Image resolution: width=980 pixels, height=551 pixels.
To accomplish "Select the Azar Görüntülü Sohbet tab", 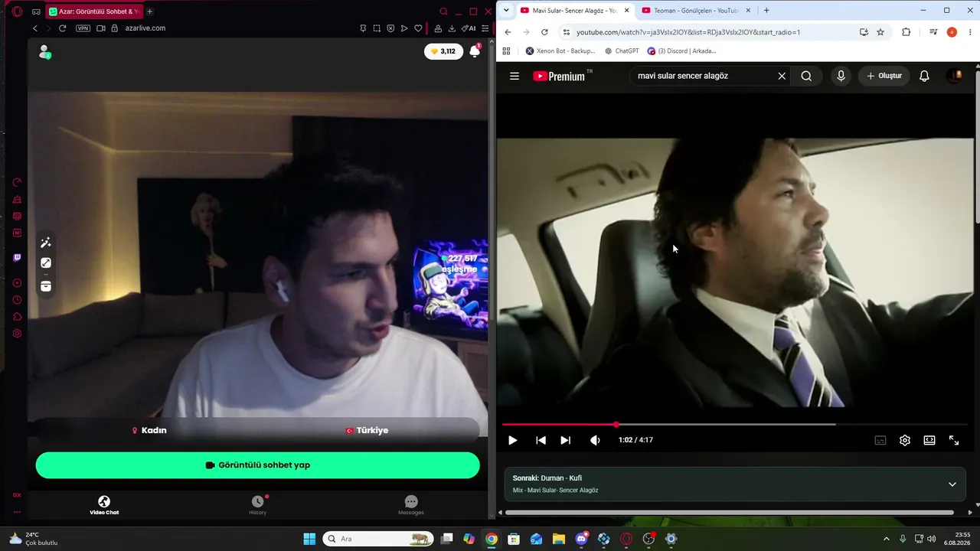I will (x=93, y=11).
